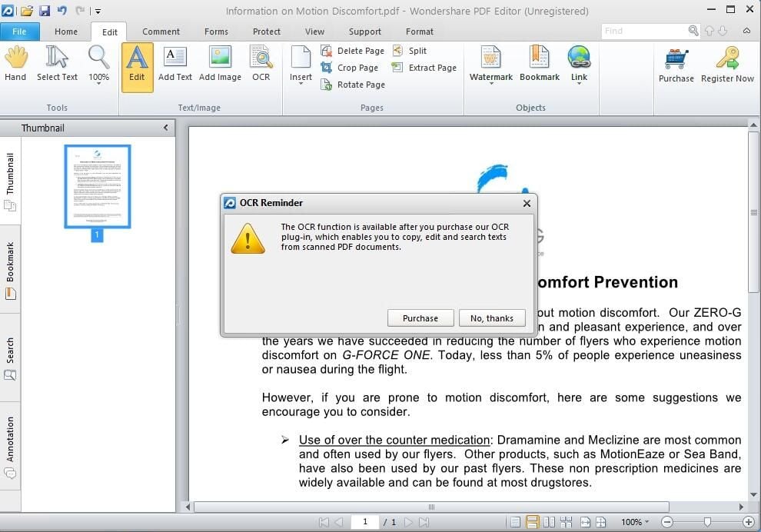Run the OCR tool in ribbon
This screenshot has width=761, height=532.
coord(261,64)
